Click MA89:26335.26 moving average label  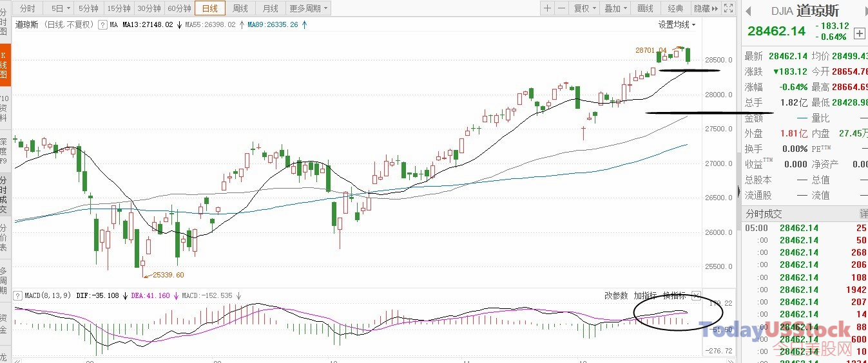click(273, 24)
